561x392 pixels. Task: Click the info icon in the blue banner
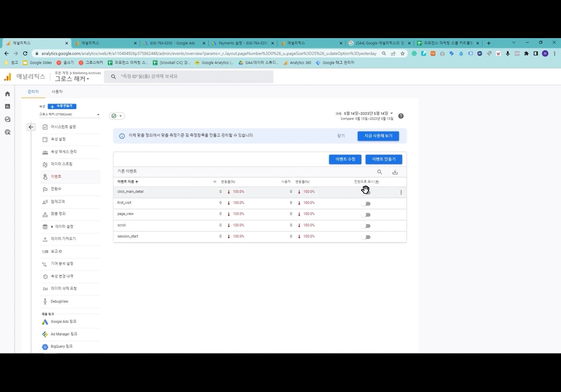[x=122, y=136]
